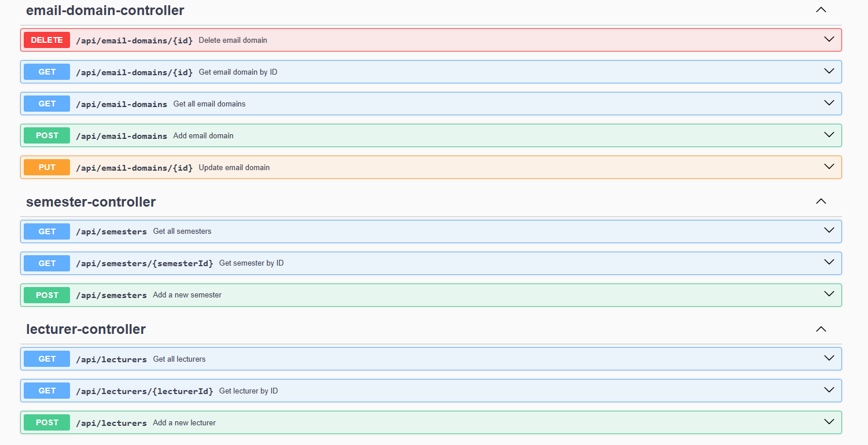Expand the Get all email domains chevron
The width and height of the screenshot is (868, 445).
(x=829, y=103)
